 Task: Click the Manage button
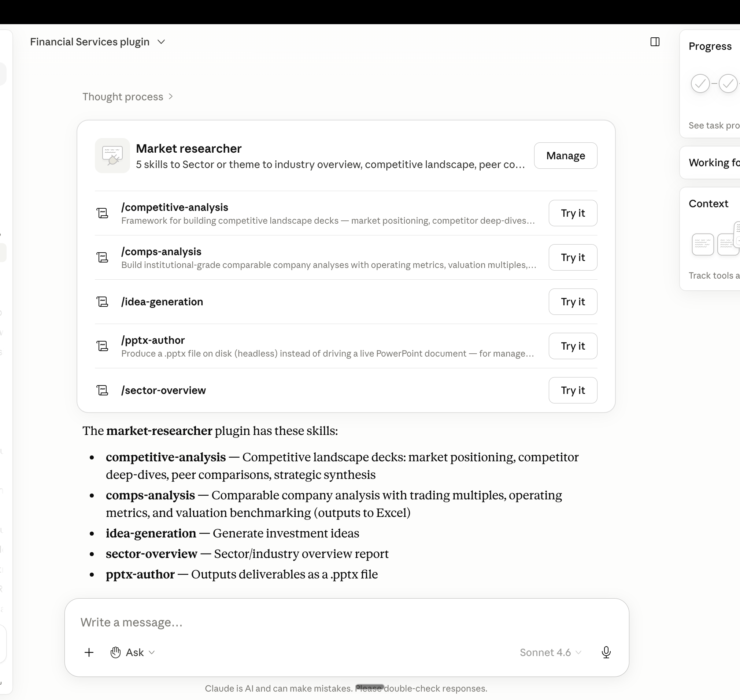(566, 156)
